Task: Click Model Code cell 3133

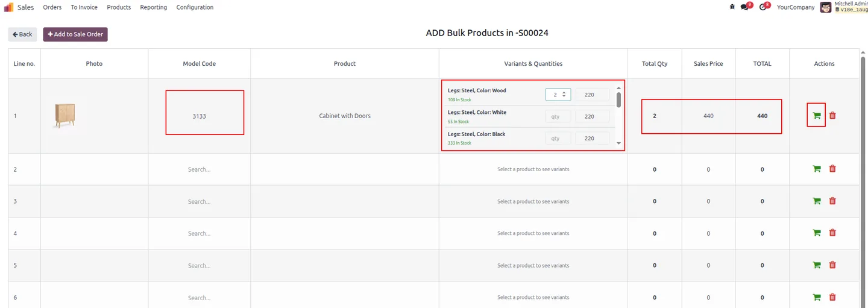Action: click(x=199, y=116)
